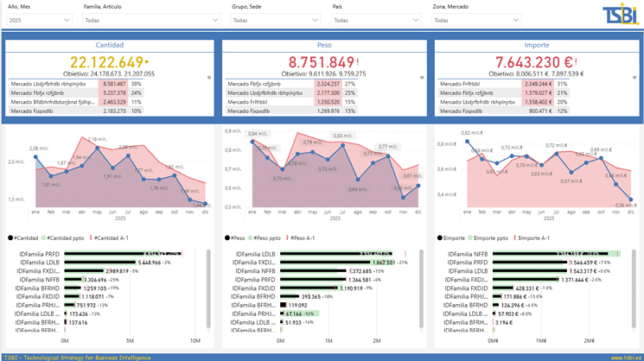The width and height of the screenshot is (644, 361).
Task: Click the Peso bar chart vertical scrollbar
Action: click(421, 288)
